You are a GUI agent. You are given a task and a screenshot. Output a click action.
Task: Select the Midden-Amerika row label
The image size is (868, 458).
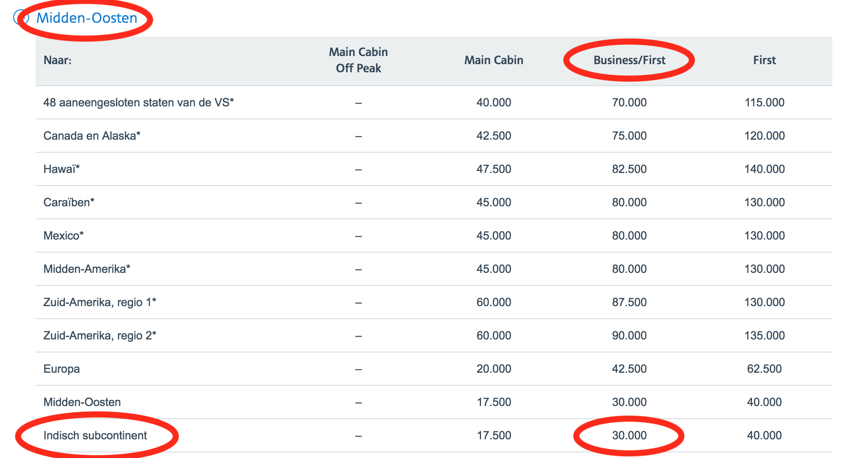87,269
